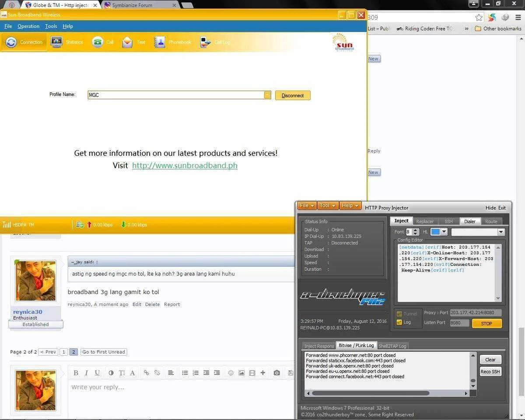Viewport: 525px width, 420px height.
Task: Apply bold in forum reply editor
Action: (76, 373)
